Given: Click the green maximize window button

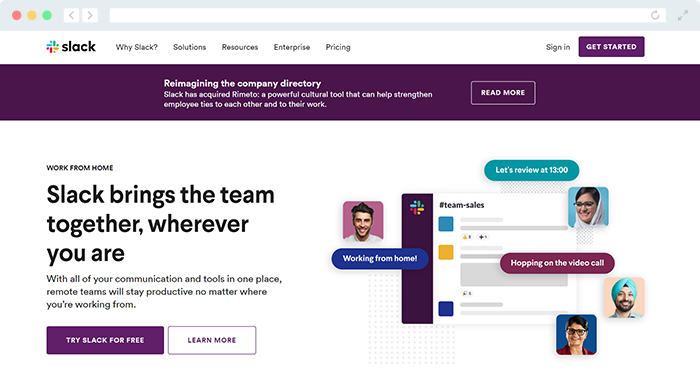Looking at the screenshot, I should (47, 16).
